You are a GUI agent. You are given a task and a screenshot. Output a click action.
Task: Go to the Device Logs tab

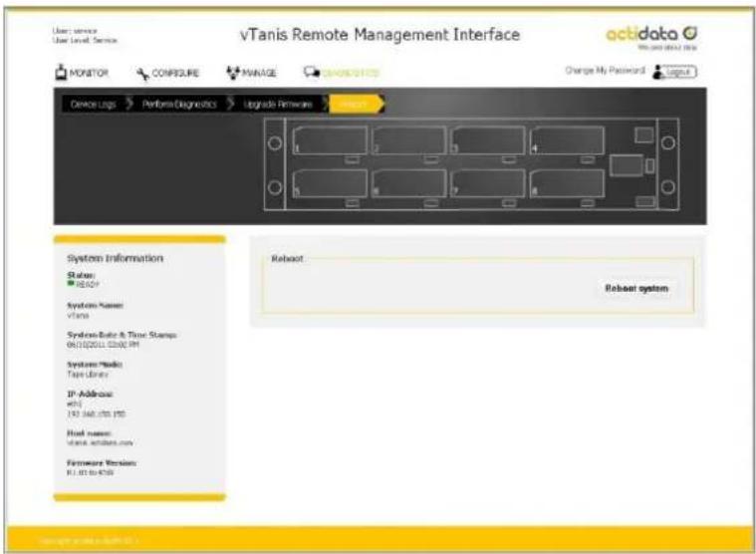pyautogui.click(x=93, y=105)
